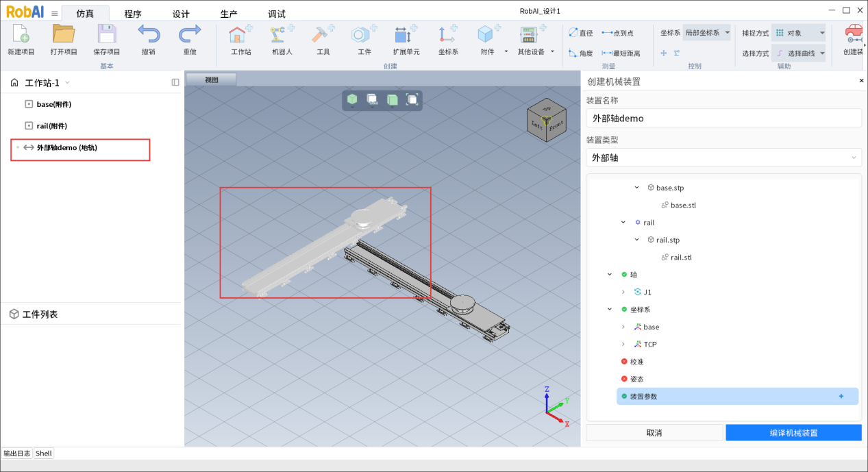Select the 直径 (diameter) measure tool
The width and height of the screenshot is (868, 472).
coord(581,33)
